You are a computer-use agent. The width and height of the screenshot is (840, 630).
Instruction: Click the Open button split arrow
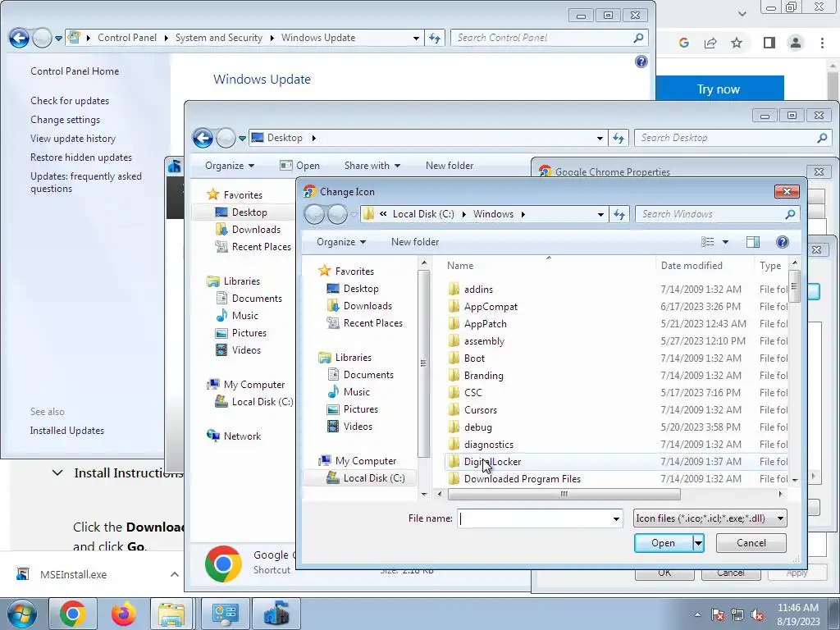coord(698,543)
